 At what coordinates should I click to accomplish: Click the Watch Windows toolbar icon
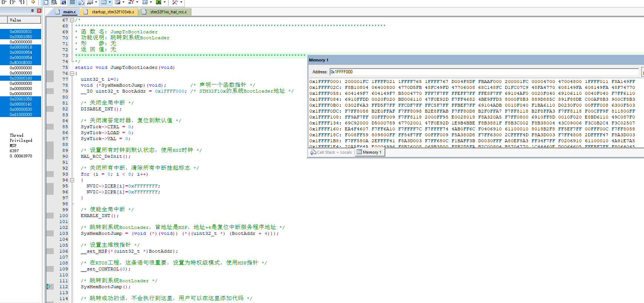pos(90,2)
